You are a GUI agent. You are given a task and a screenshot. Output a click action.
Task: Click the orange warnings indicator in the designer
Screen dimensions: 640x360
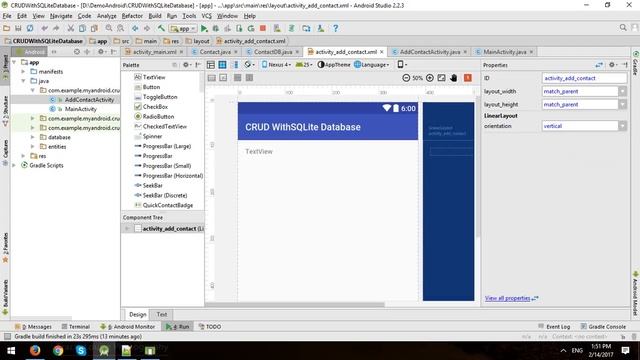pos(468,78)
